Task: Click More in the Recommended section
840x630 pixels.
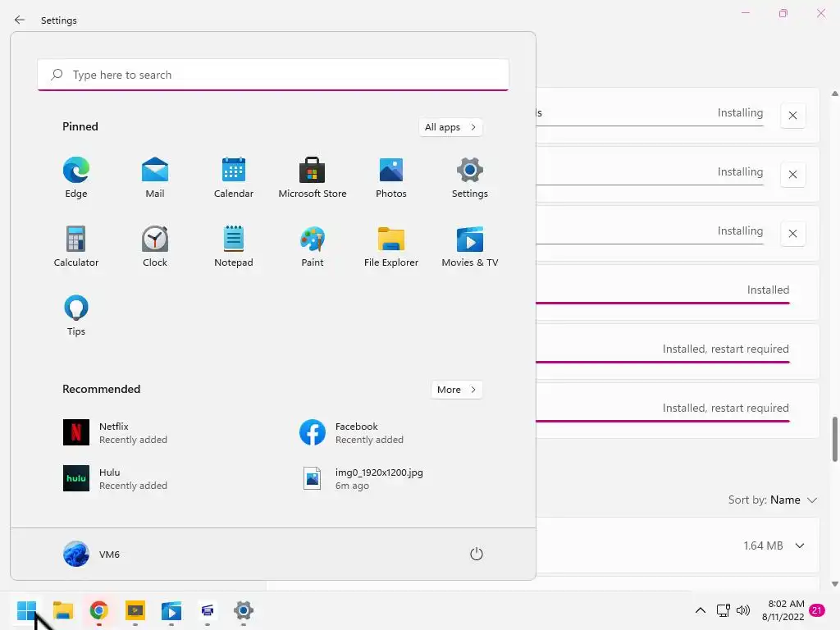Action: coord(456,390)
